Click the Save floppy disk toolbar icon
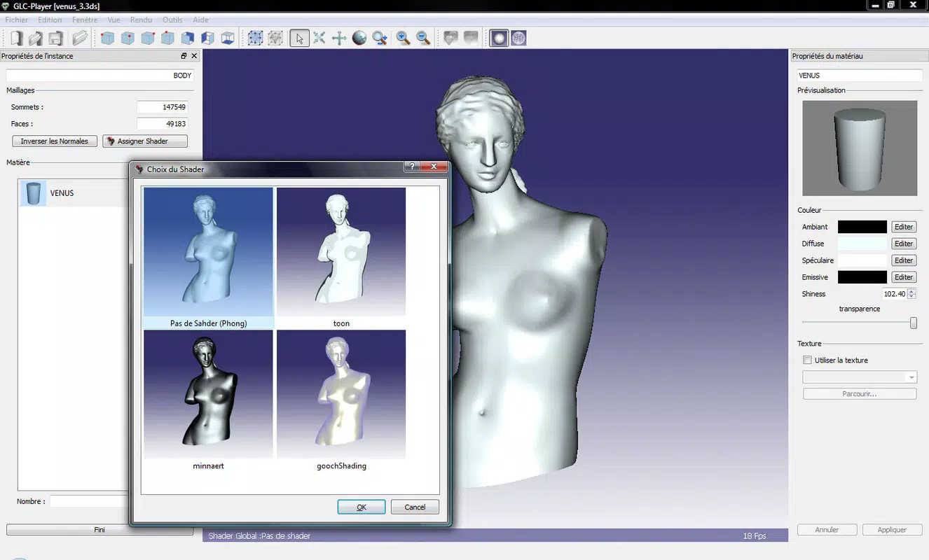The height and width of the screenshot is (560, 929). click(x=56, y=38)
